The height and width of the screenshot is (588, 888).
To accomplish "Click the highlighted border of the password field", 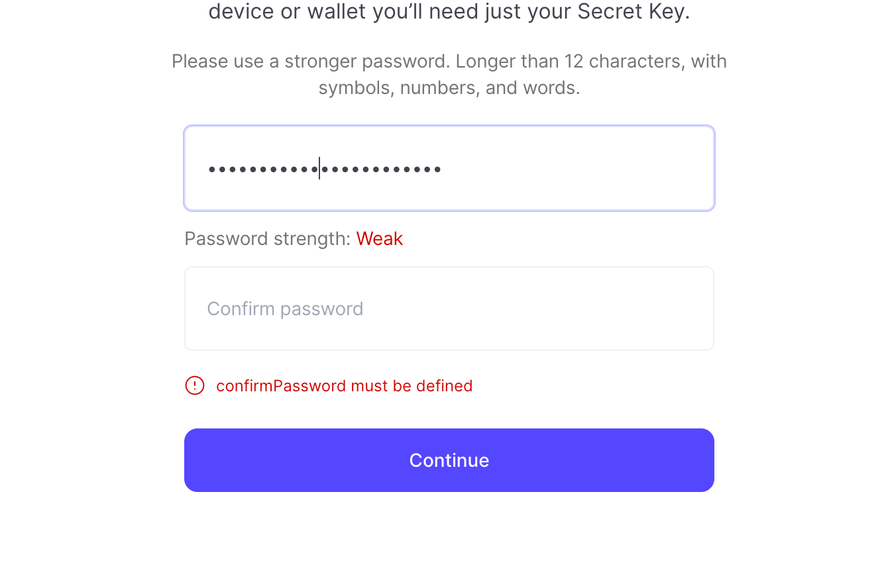I will tap(449, 125).
